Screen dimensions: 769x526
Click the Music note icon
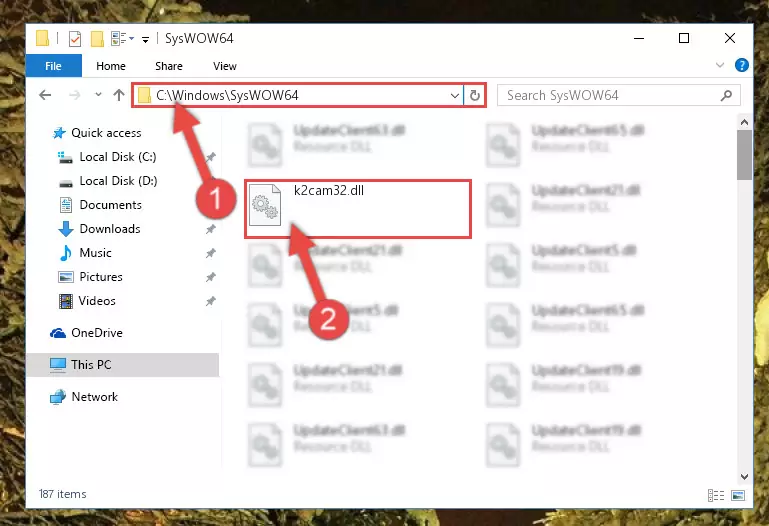point(66,253)
